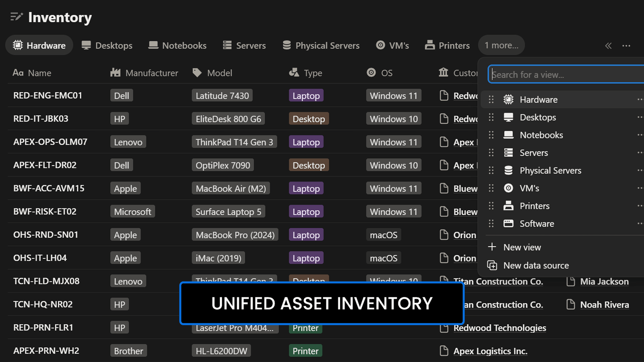Image resolution: width=644 pixels, height=362 pixels.
Task: Click the Physical Servers database icon in list
Action: click(x=508, y=171)
